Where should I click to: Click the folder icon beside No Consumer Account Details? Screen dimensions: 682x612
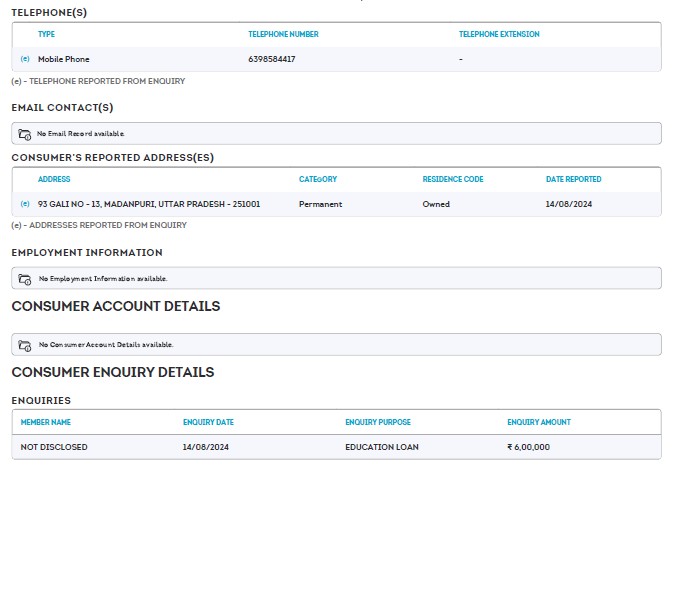(x=25, y=345)
